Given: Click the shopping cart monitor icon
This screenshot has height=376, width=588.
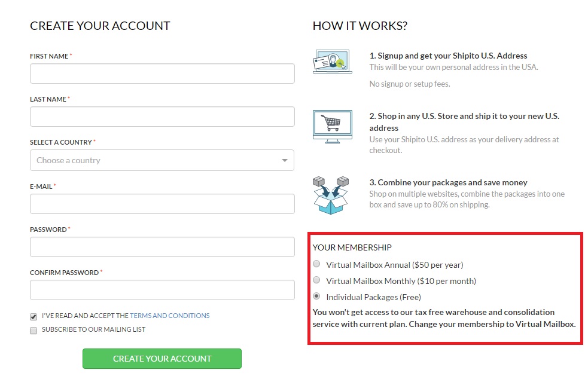Looking at the screenshot, I should [x=332, y=127].
